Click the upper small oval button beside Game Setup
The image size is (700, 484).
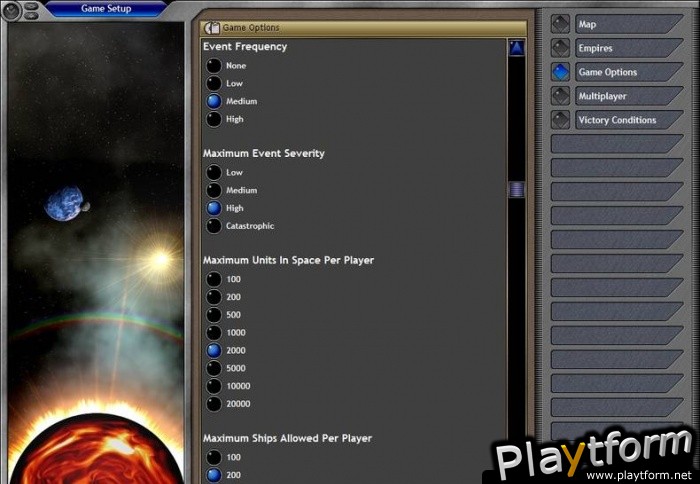point(31,6)
